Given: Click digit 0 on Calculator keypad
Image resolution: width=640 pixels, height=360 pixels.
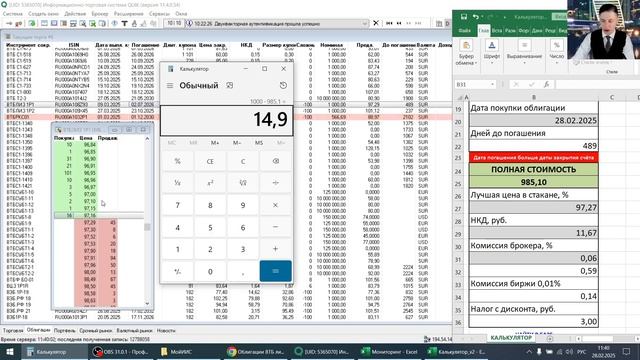Looking at the screenshot, I should (210, 271).
